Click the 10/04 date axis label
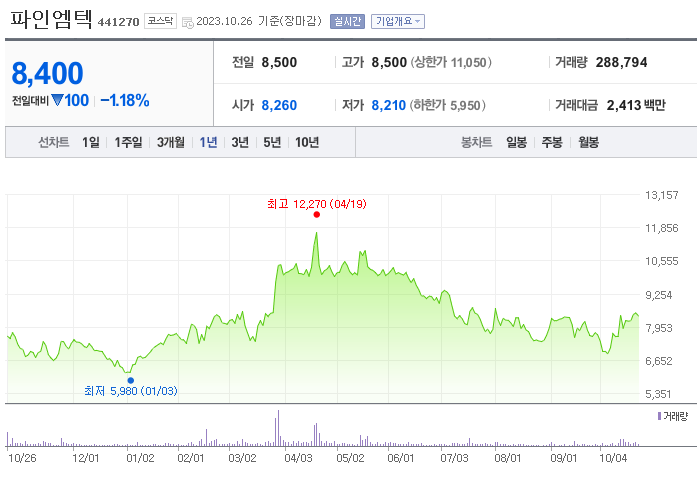The width and height of the screenshot is (697, 478). click(x=613, y=458)
